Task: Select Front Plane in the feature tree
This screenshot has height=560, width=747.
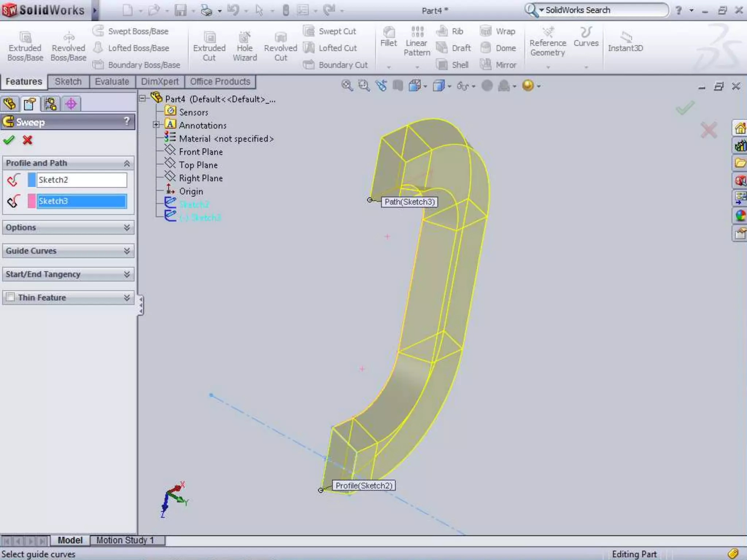Action: pos(200,152)
